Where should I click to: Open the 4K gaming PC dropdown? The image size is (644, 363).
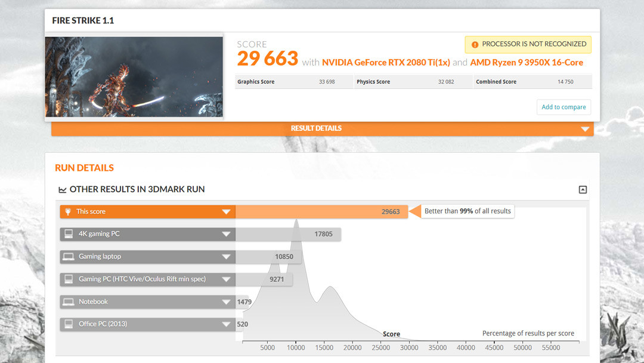[x=227, y=234]
